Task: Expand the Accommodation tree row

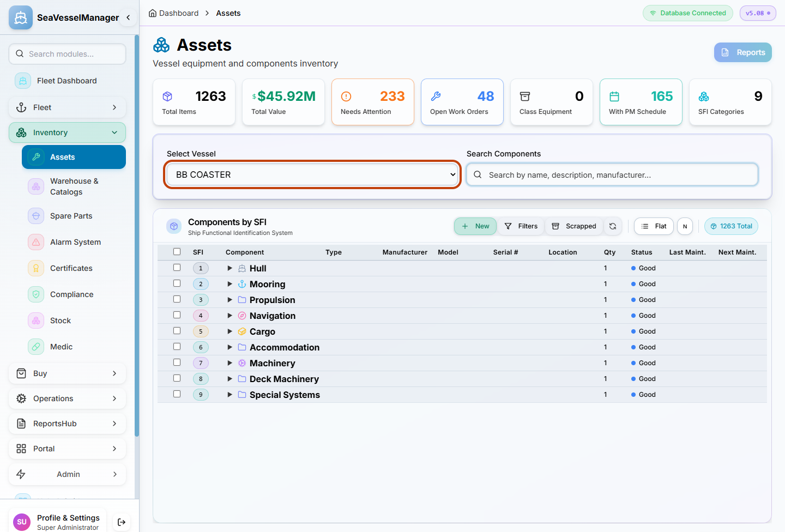Action: [x=230, y=347]
